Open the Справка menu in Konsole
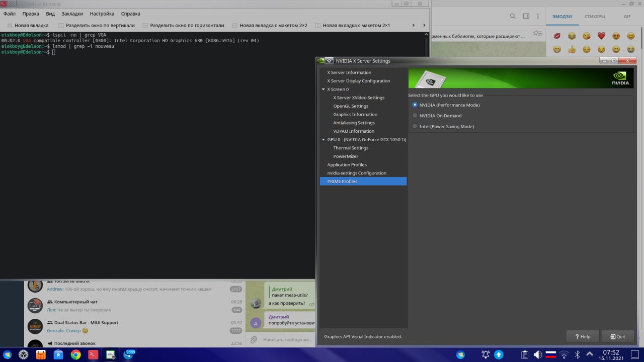The height and width of the screenshot is (362, 644). pos(131,14)
